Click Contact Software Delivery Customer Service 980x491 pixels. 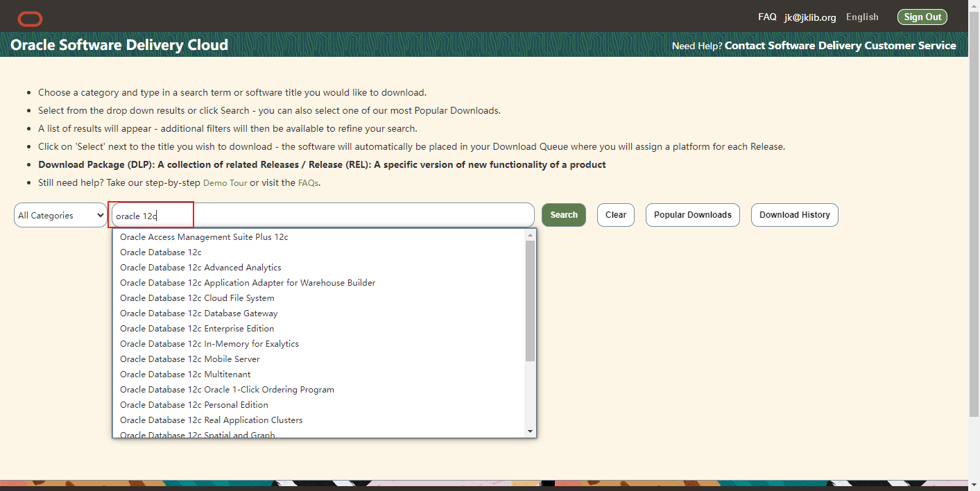840,46
